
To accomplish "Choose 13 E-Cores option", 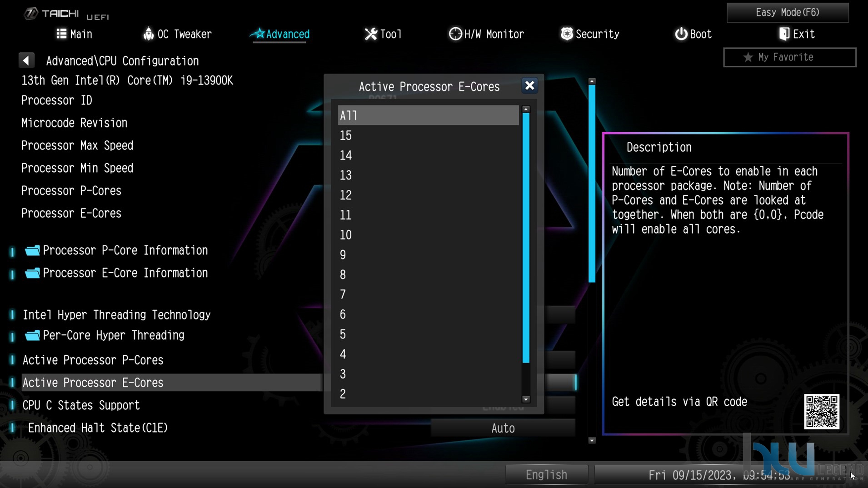I will (428, 175).
